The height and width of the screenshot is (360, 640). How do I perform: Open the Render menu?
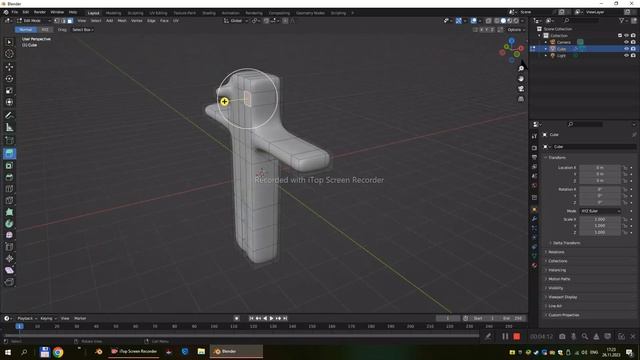[40, 12]
